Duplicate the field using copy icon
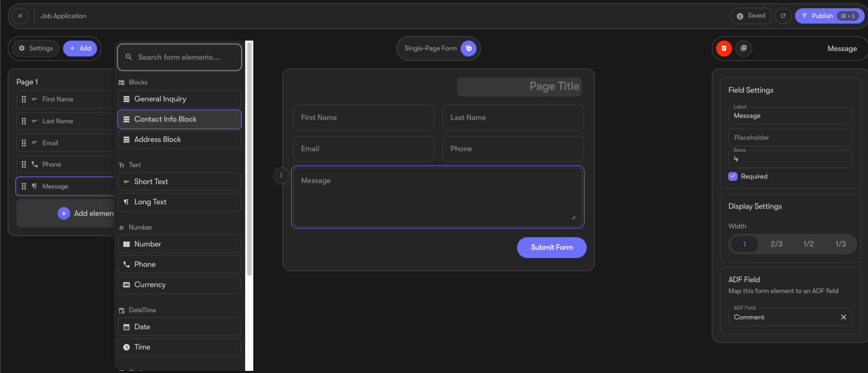Viewport: 868px width, 373px height. 744,48
